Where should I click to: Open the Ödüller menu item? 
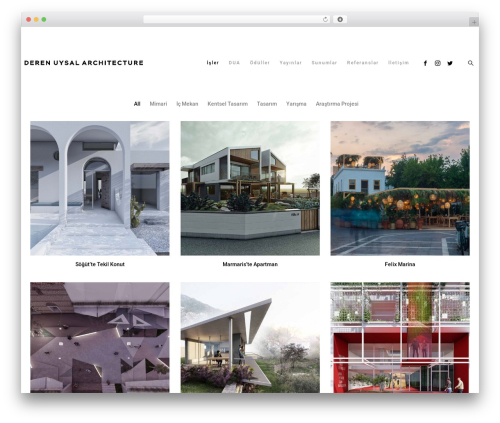click(260, 63)
